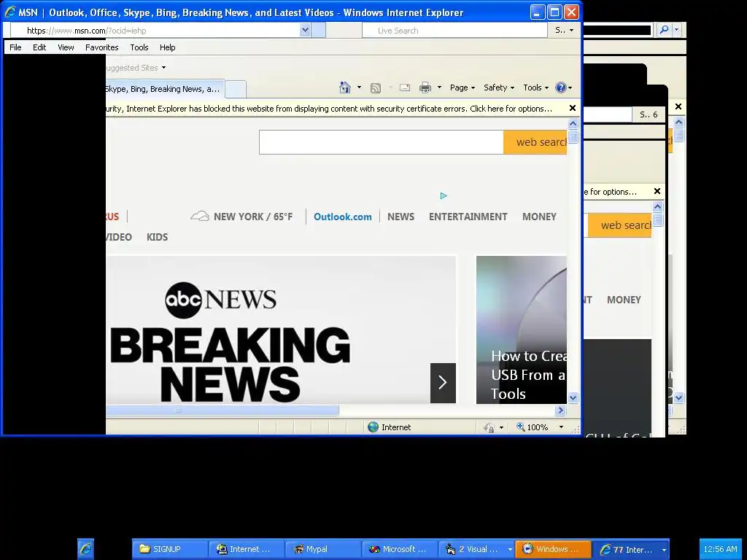Click the Internet zone globe icon
The width and height of the screenshot is (747, 560).
point(373,427)
